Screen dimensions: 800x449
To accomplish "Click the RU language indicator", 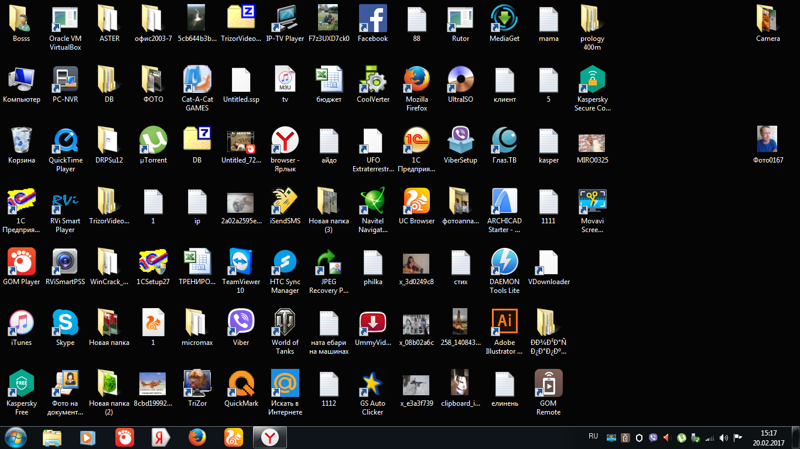I will click(x=593, y=436).
